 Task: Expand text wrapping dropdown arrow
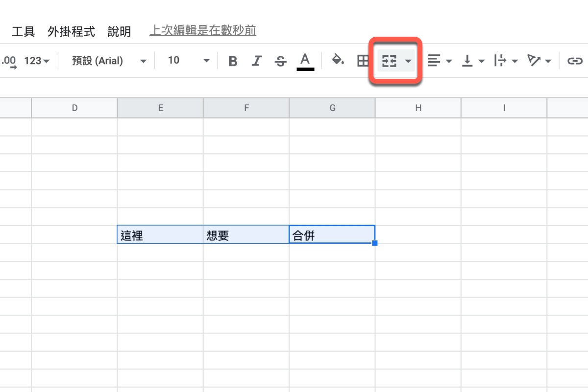[514, 61]
